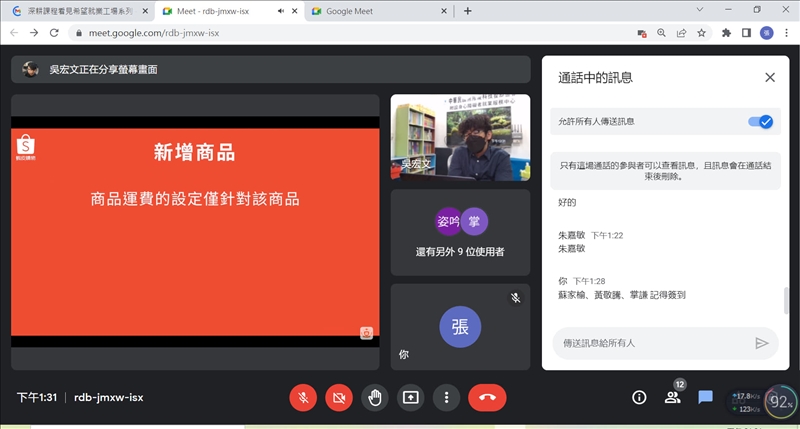Raise hand in the meeting

click(375, 397)
